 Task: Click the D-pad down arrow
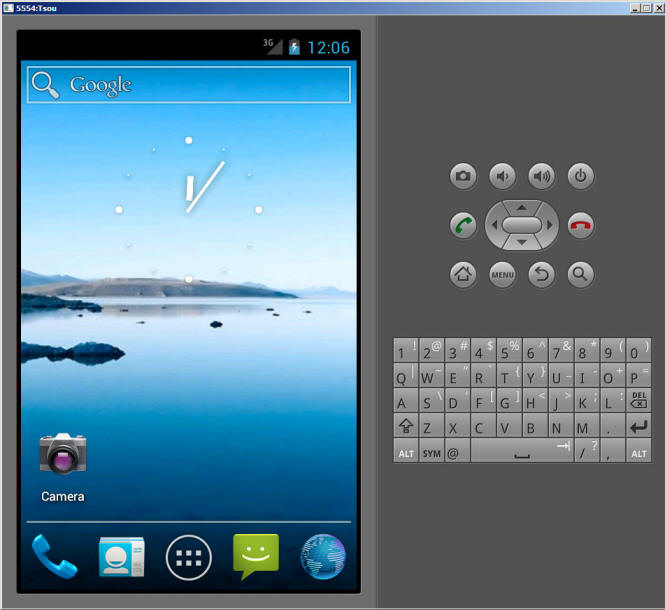click(x=522, y=243)
